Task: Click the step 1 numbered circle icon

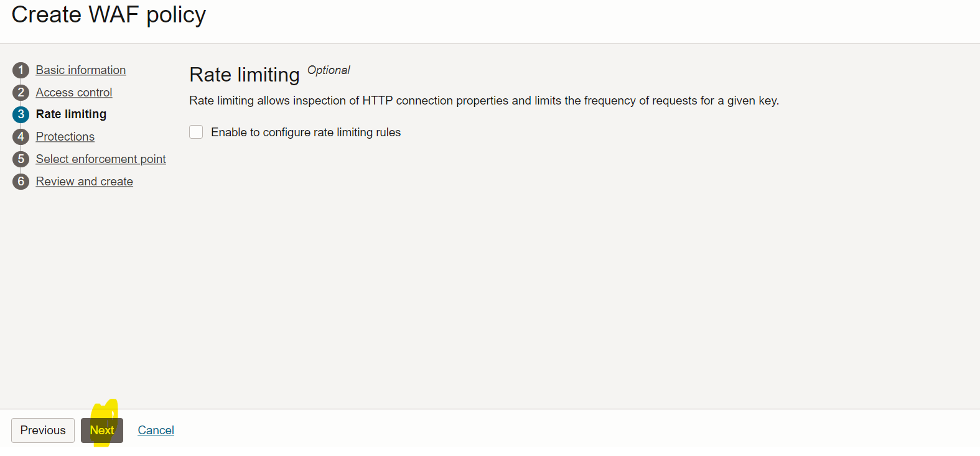Action: [x=21, y=70]
